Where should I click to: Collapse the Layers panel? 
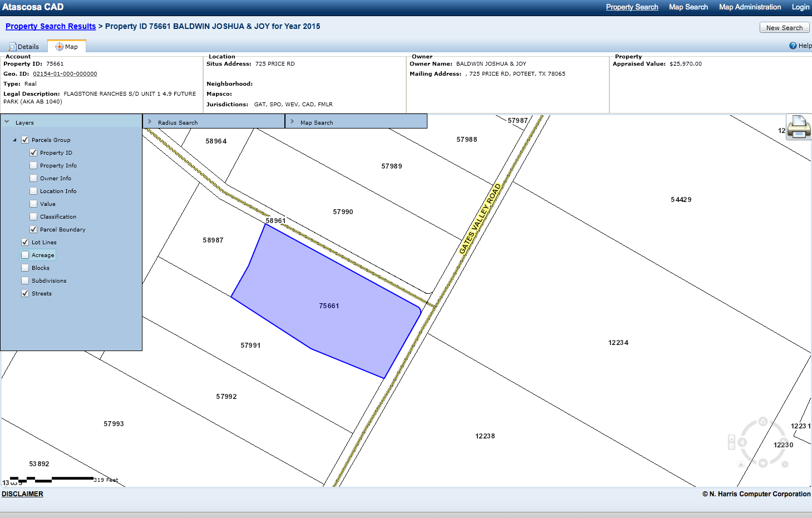(x=7, y=122)
